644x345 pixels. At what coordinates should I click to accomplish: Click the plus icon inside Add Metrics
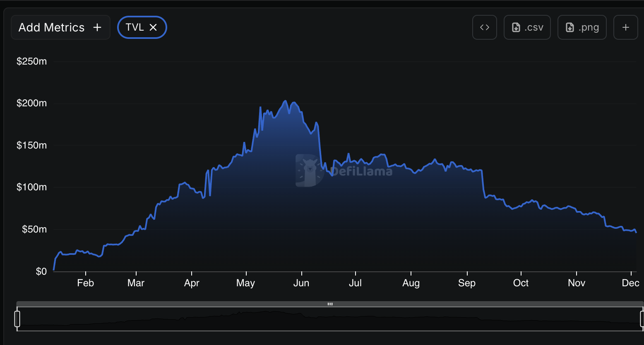(x=97, y=27)
